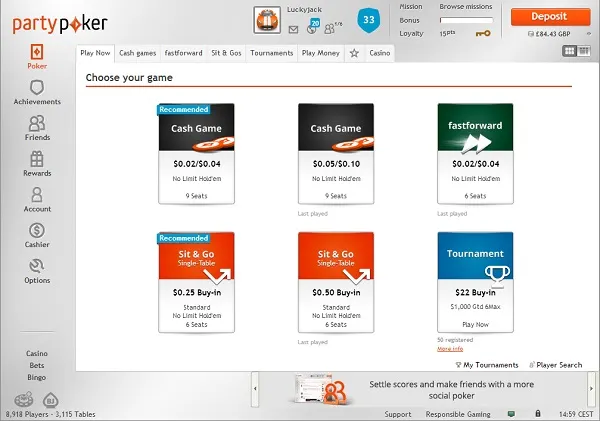Image resolution: width=600 pixels, height=421 pixels.
Task: Click the mission bonus progress bar
Action: (466, 20)
